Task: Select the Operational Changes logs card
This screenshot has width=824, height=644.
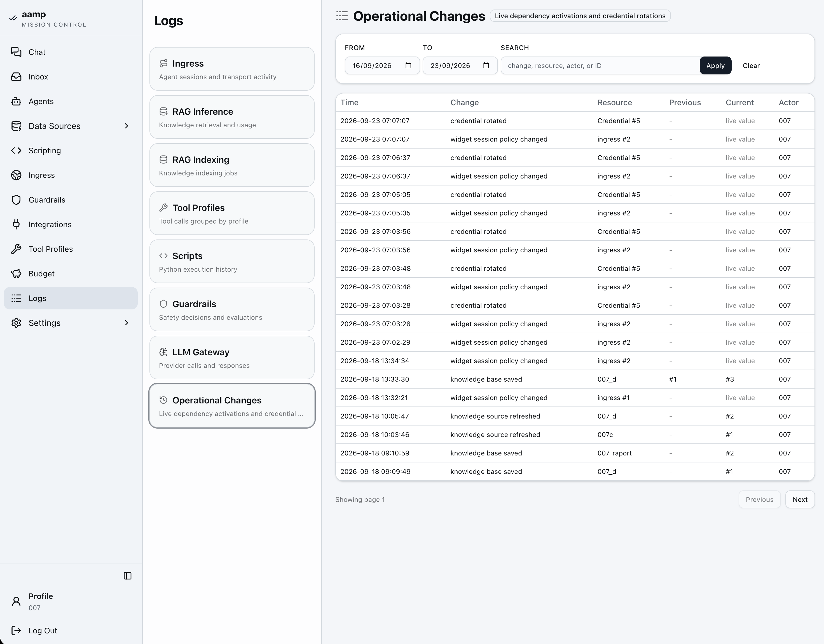Action: [232, 406]
